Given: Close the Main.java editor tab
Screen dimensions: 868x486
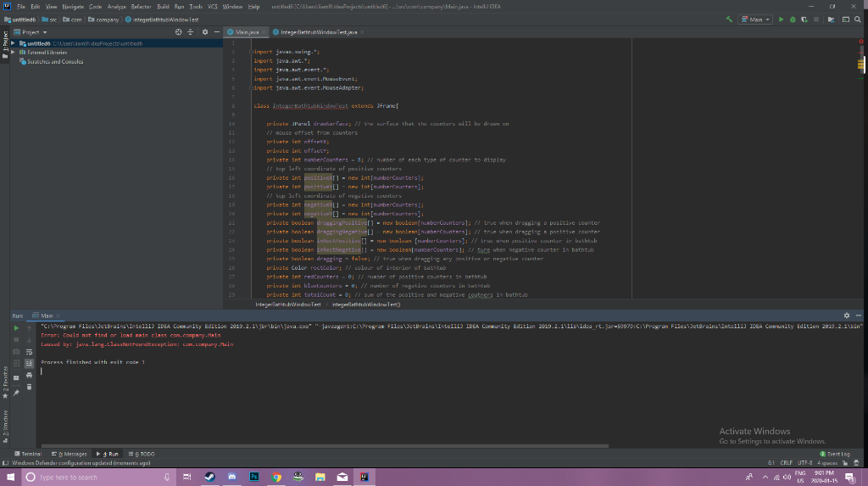Looking at the screenshot, I should (x=264, y=32).
